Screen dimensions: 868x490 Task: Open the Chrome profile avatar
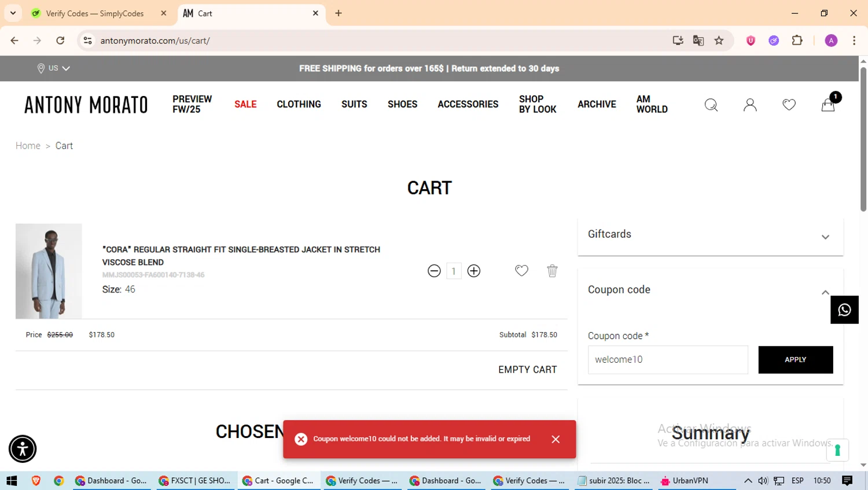[831, 40]
